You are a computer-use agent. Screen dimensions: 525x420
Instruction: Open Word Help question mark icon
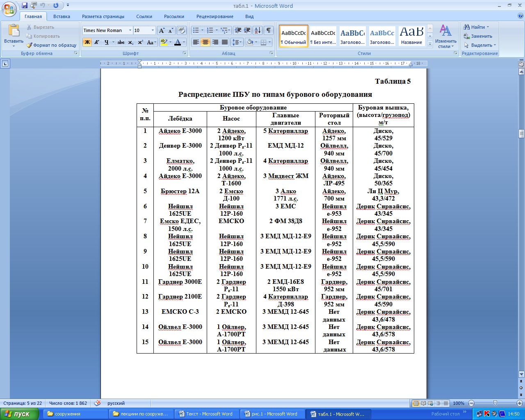tap(520, 16)
